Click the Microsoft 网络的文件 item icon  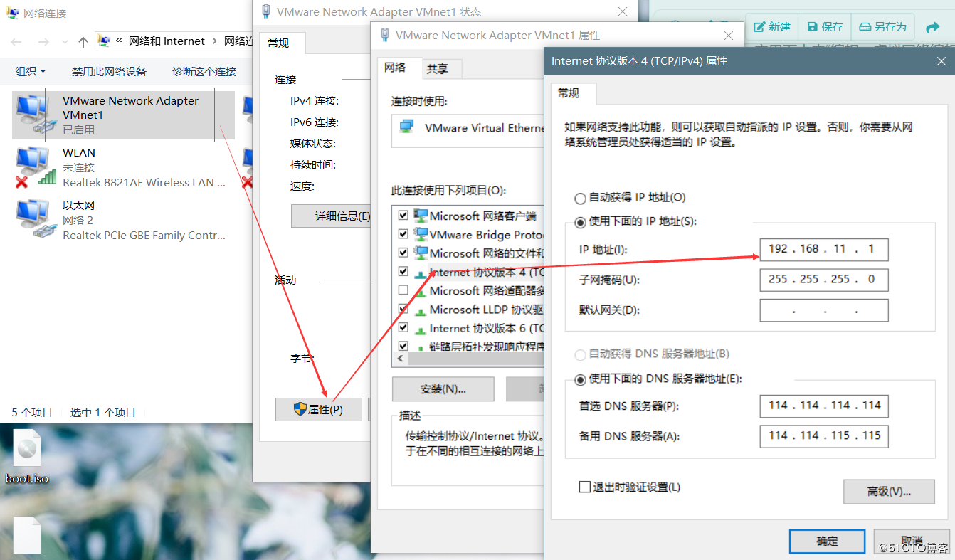point(421,253)
